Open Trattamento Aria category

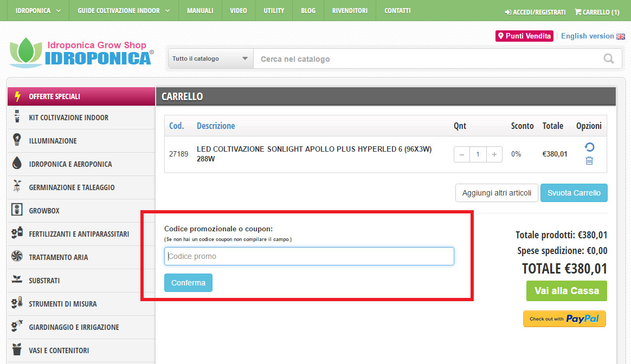pyautogui.click(x=81, y=257)
